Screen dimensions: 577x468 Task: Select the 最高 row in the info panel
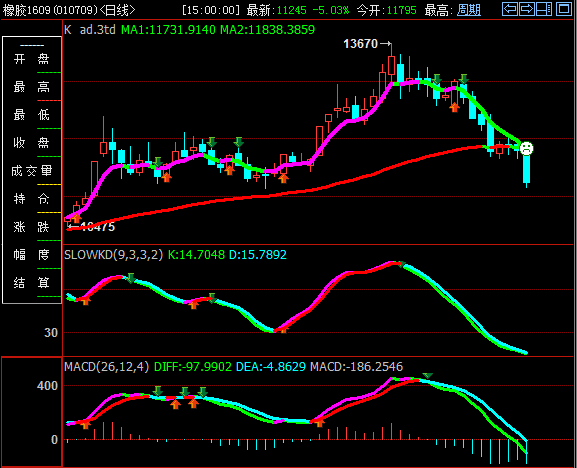[32, 87]
